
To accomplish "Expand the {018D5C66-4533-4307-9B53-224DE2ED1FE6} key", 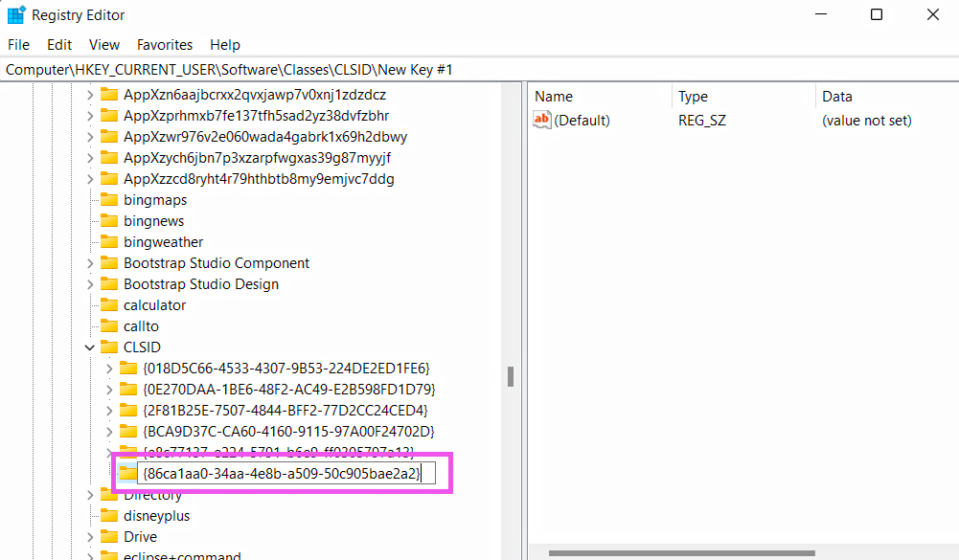I will click(109, 369).
